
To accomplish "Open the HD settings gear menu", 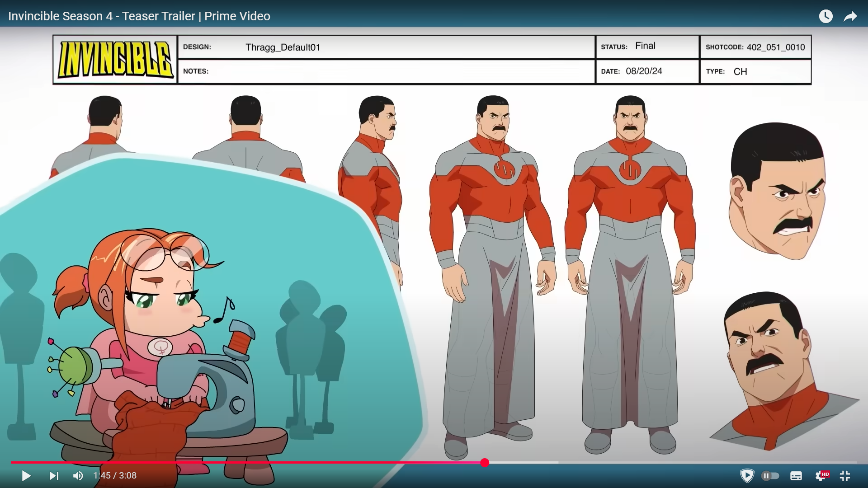I will pos(821,476).
